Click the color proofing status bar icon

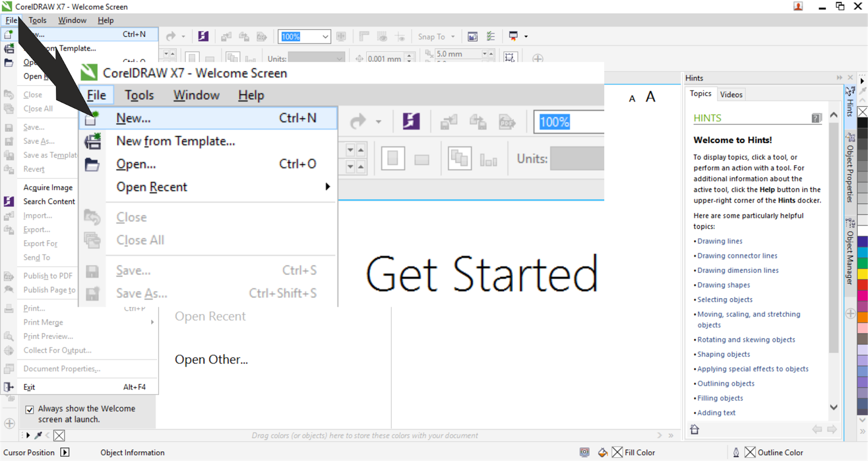[584, 452]
